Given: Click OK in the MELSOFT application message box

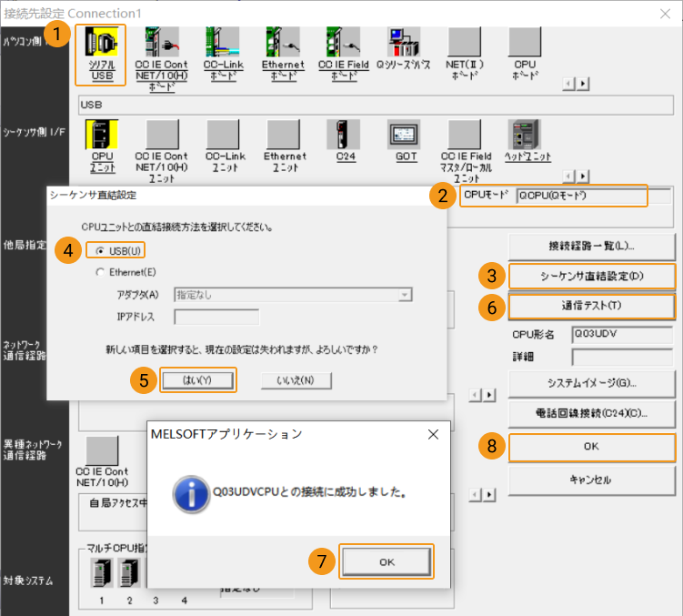Looking at the screenshot, I should click(387, 562).
